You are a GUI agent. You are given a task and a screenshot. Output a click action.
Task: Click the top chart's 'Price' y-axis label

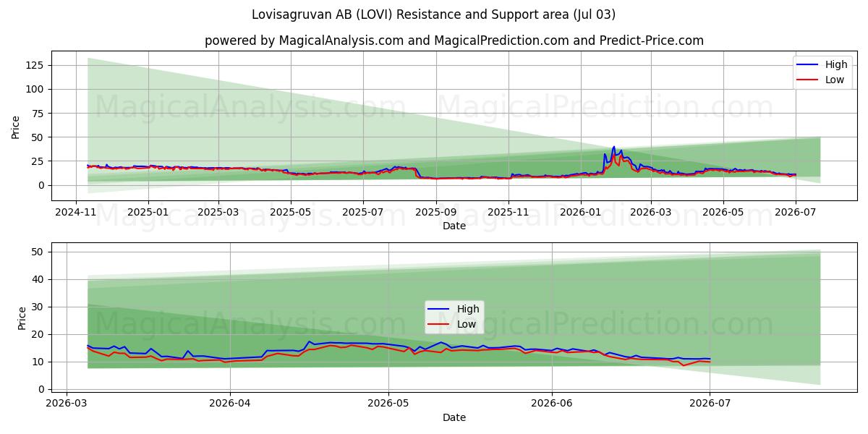tap(16, 126)
